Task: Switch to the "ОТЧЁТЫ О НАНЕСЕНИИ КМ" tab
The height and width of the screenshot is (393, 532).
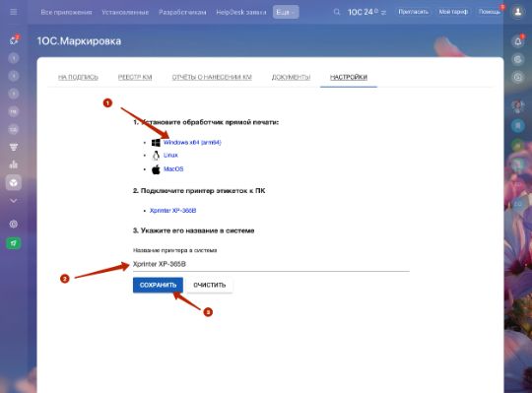Action: tap(212, 77)
